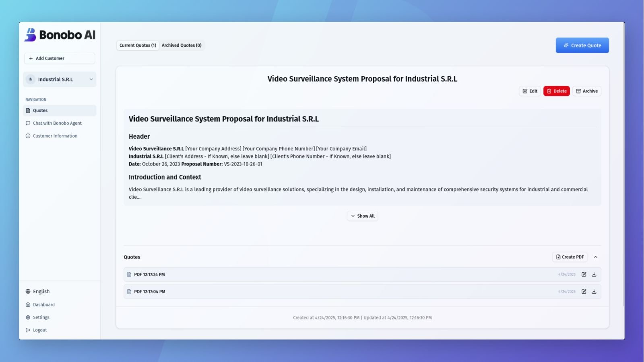This screenshot has height=362, width=644.
Task: Download the PDF 12:17:24 PM file
Action: 594,274
